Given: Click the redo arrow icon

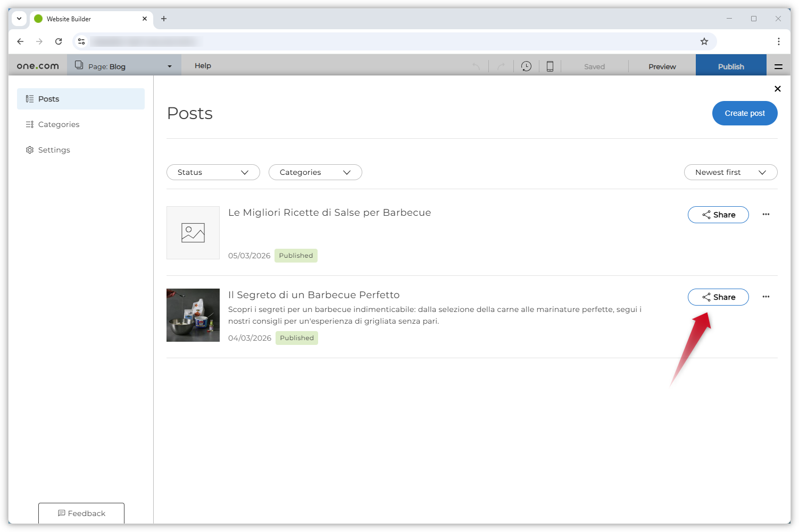Looking at the screenshot, I should (x=501, y=65).
